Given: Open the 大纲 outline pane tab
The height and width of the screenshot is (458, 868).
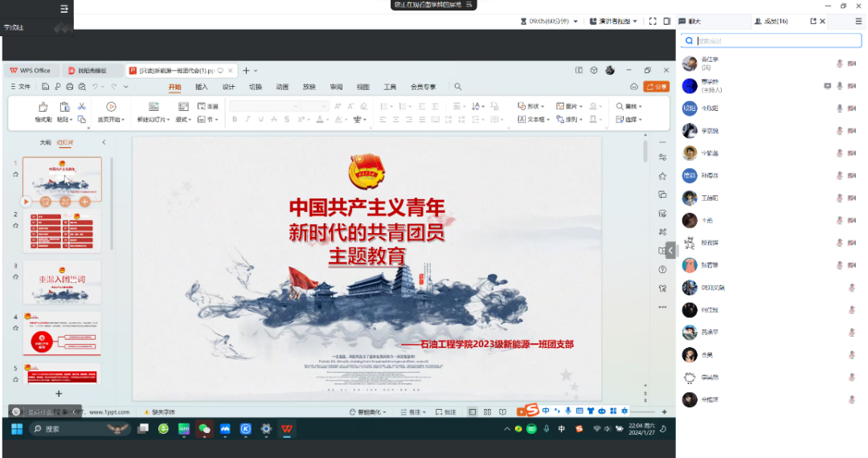Looking at the screenshot, I should pyautogui.click(x=45, y=142).
